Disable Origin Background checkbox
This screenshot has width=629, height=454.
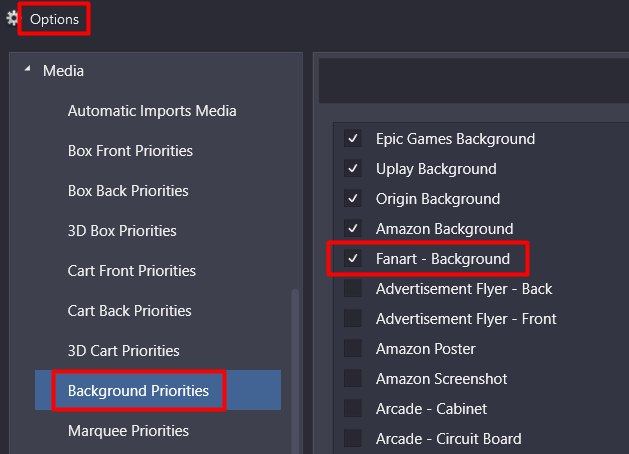(353, 199)
